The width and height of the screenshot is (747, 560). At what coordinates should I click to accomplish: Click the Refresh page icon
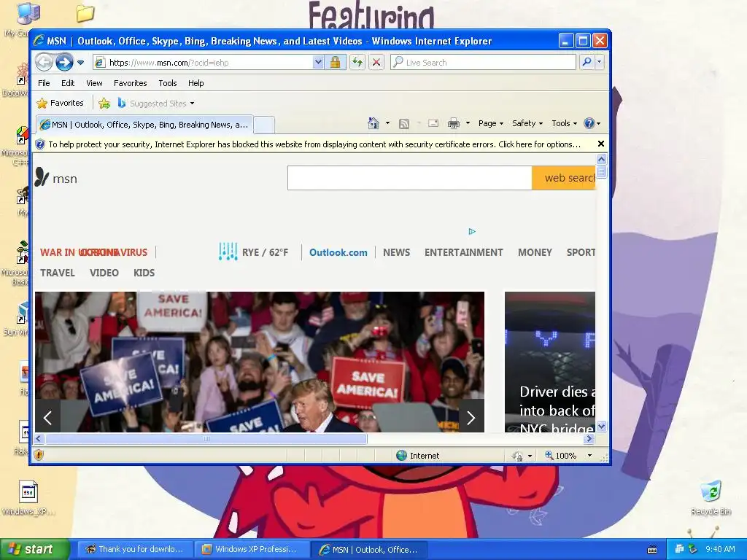(357, 63)
